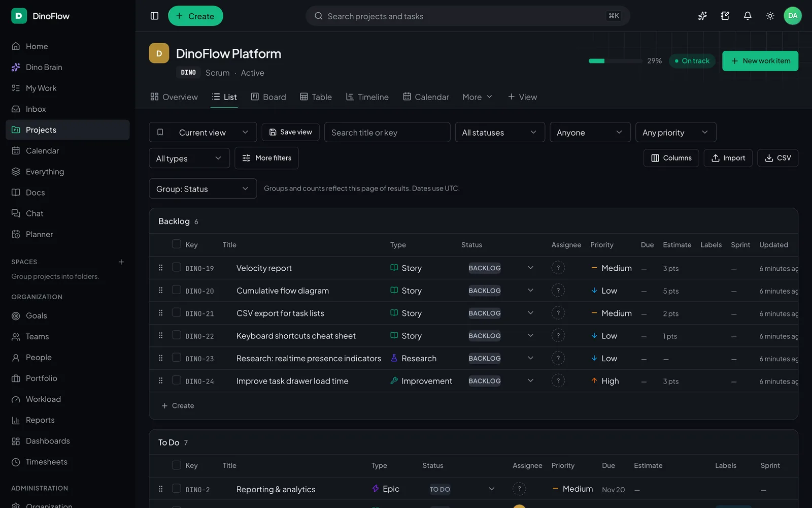Image resolution: width=812 pixels, height=508 pixels.
Task: Open the Any priority dropdown
Action: (x=676, y=132)
